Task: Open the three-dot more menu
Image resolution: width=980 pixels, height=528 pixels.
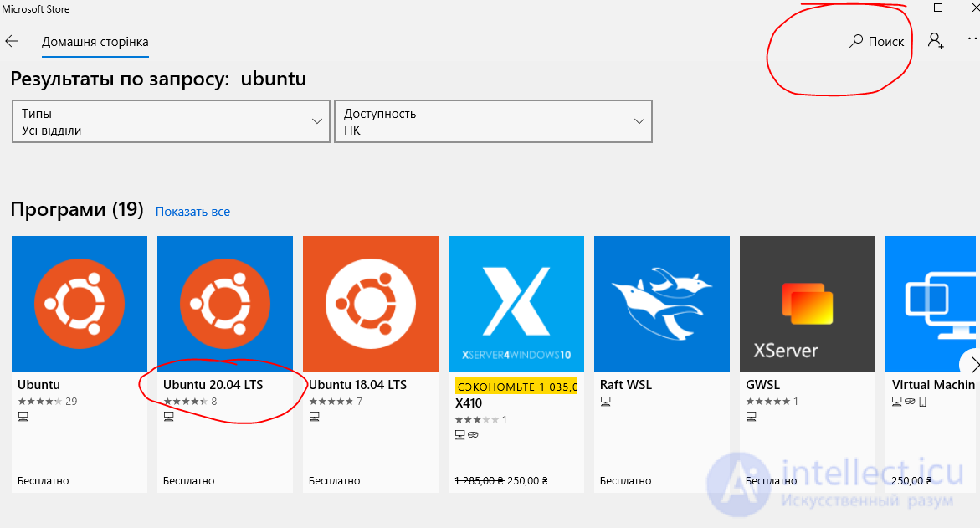Action: 973,38
